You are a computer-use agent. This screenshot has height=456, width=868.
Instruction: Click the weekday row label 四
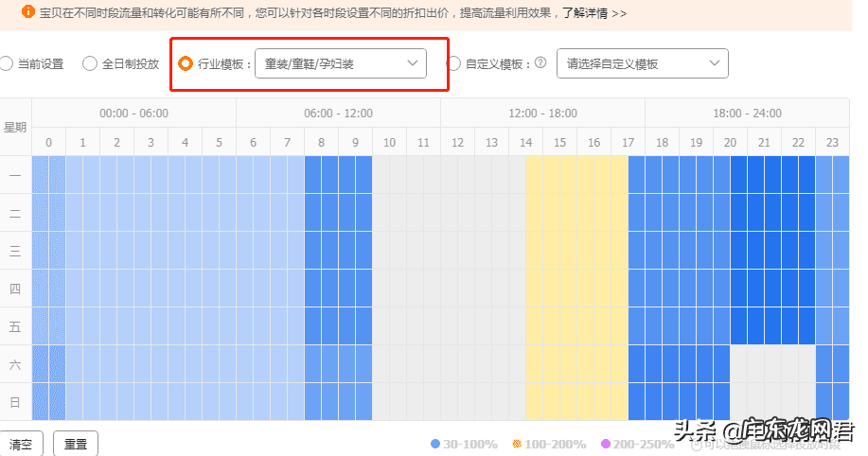(x=15, y=289)
